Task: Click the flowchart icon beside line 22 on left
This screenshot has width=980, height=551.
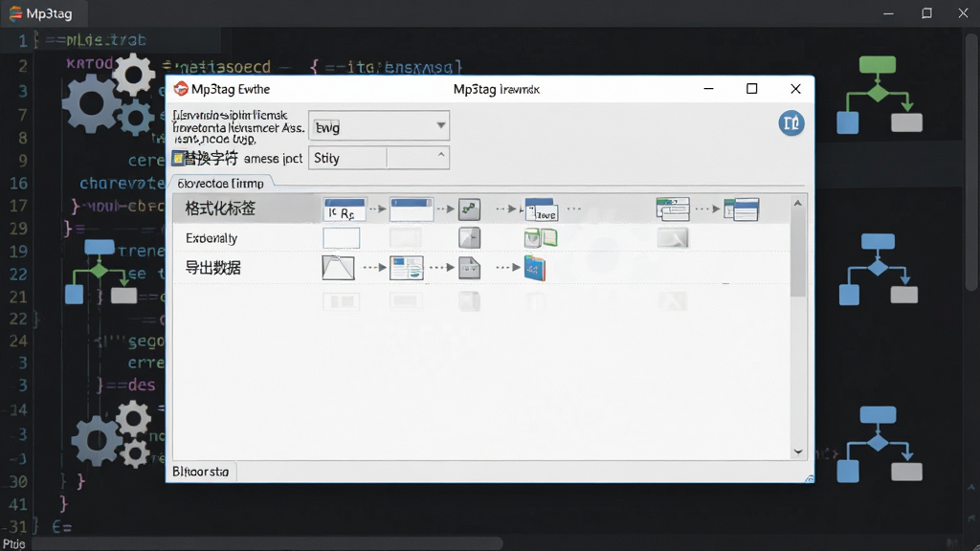Action: click(x=100, y=271)
